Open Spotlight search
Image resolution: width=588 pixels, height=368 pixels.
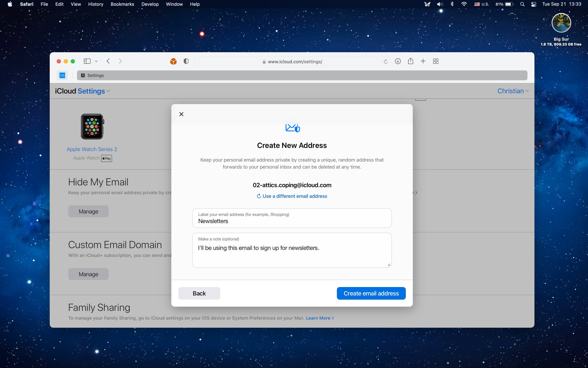point(522,4)
